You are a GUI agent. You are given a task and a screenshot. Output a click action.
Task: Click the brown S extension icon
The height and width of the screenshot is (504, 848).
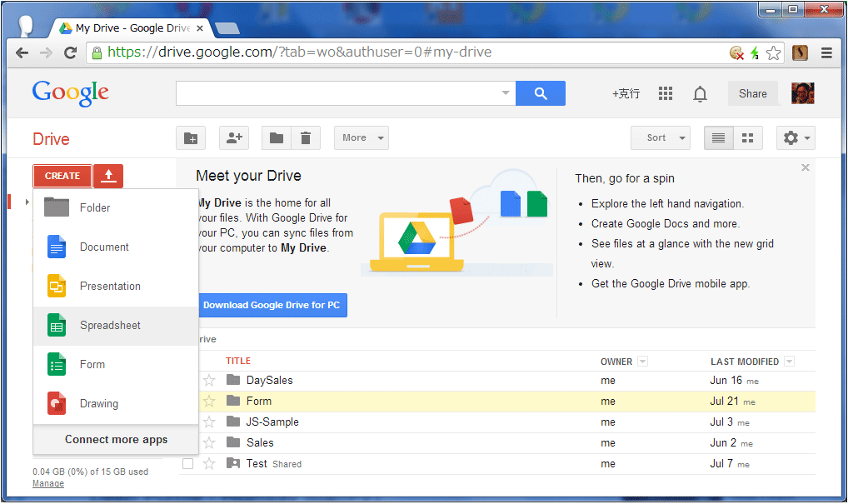click(x=800, y=52)
